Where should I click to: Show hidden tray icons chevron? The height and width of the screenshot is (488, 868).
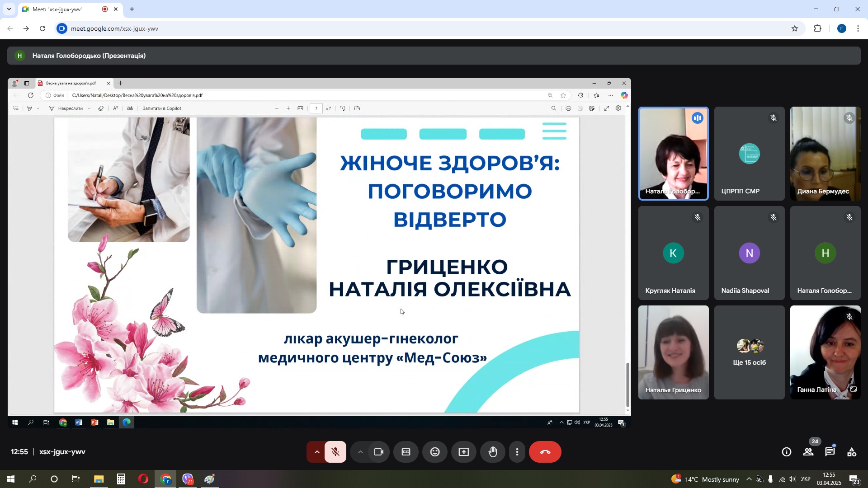tap(749, 479)
